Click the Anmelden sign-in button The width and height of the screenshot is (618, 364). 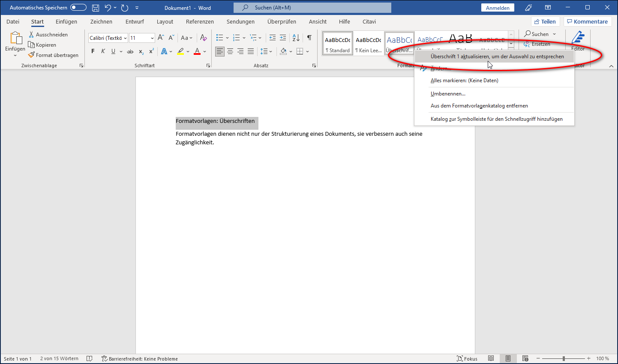click(498, 8)
